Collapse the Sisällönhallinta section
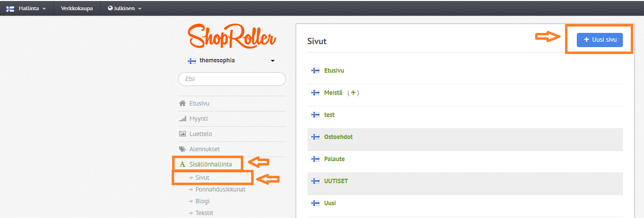This screenshot has width=644, height=218. click(210, 164)
